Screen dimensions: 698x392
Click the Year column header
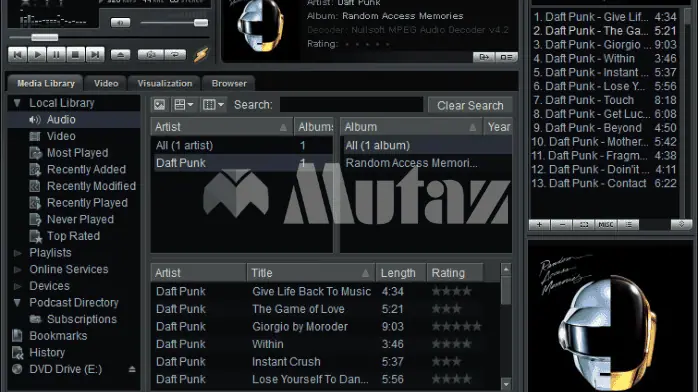click(x=498, y=127)
